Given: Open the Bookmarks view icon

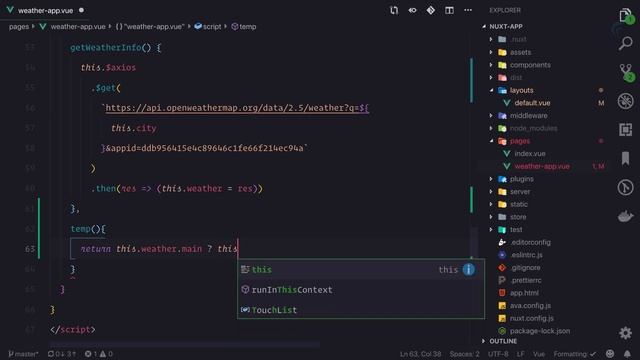Looking at the screenshot, I should pos(625,158).
